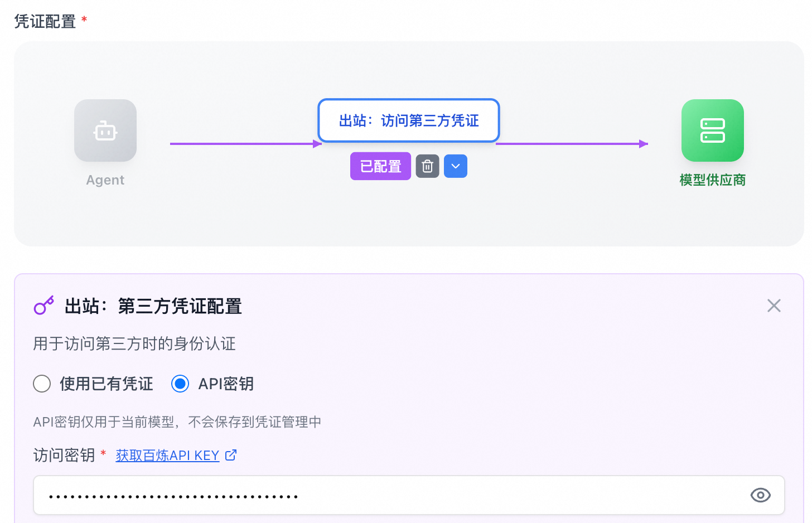Click the external-link icon beside 获取百炼API KEY
Image resolution: width=812 pixels, height=523 pixels.
point(231,455)
